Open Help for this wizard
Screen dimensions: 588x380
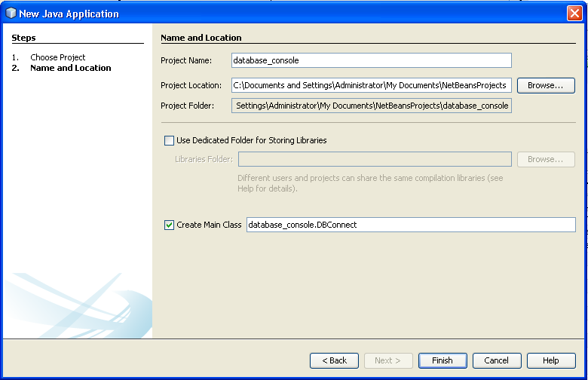(x=551, y=360)
